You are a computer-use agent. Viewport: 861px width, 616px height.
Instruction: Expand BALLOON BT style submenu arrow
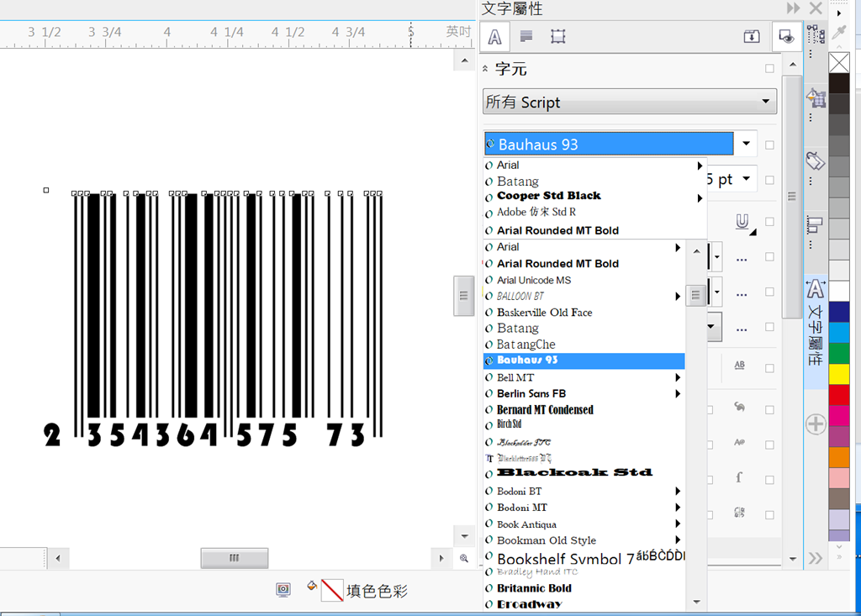click(x=679, y=297)
